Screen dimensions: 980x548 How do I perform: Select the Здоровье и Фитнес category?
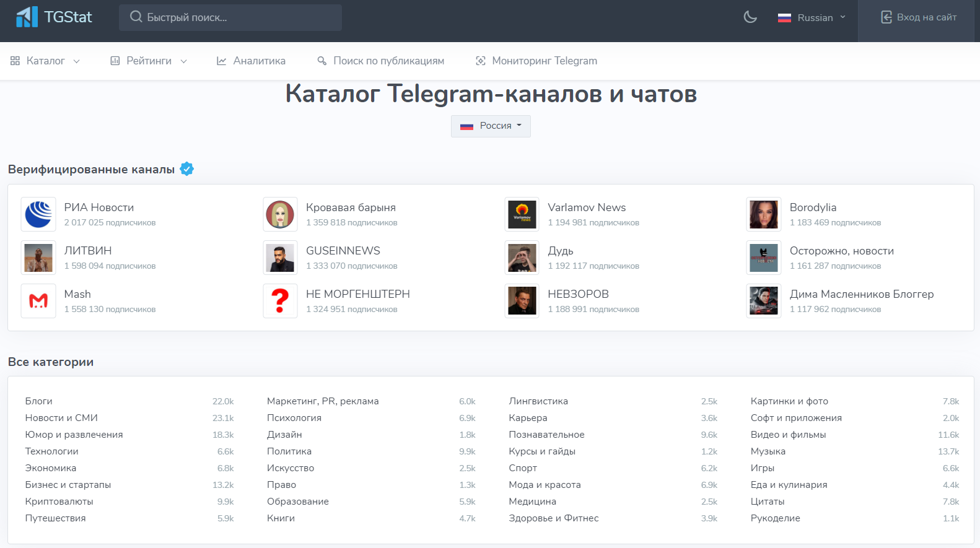[x=554, y=518]
